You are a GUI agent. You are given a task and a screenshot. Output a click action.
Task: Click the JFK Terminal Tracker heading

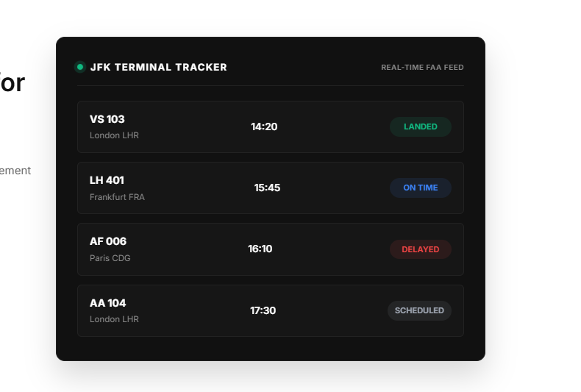[159, 67]
